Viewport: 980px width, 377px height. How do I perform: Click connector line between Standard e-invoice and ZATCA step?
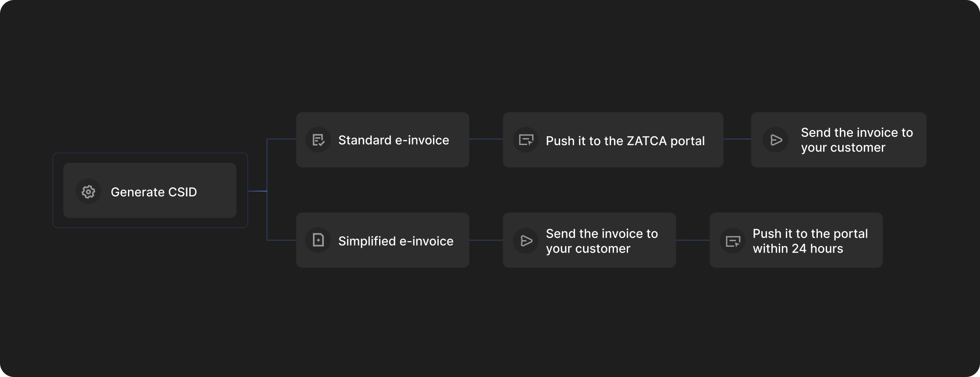point(486,139)
